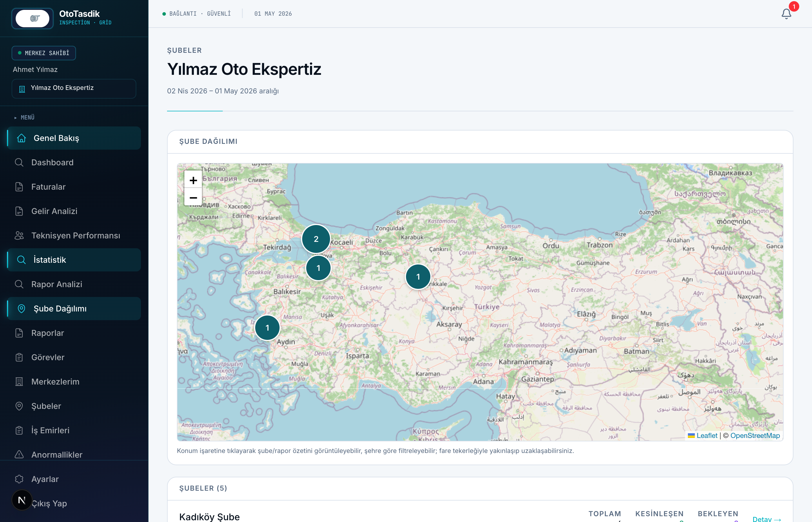Open the OpenStreetMap attribution link
Viewport: 812px width, 522px height.
(x=755, y=436)
